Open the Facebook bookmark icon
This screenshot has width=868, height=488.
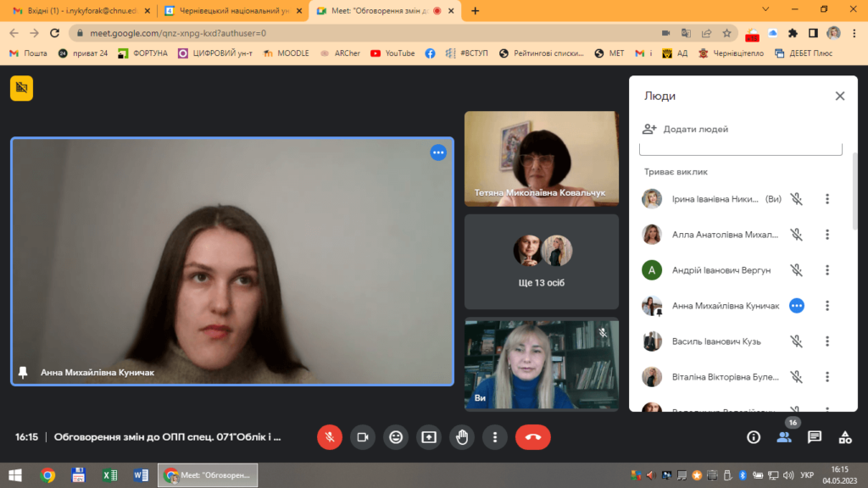point(430,53)
